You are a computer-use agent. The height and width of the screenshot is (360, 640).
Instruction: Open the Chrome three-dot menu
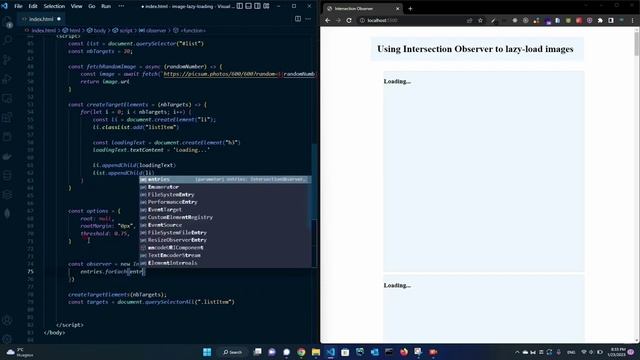633,20
